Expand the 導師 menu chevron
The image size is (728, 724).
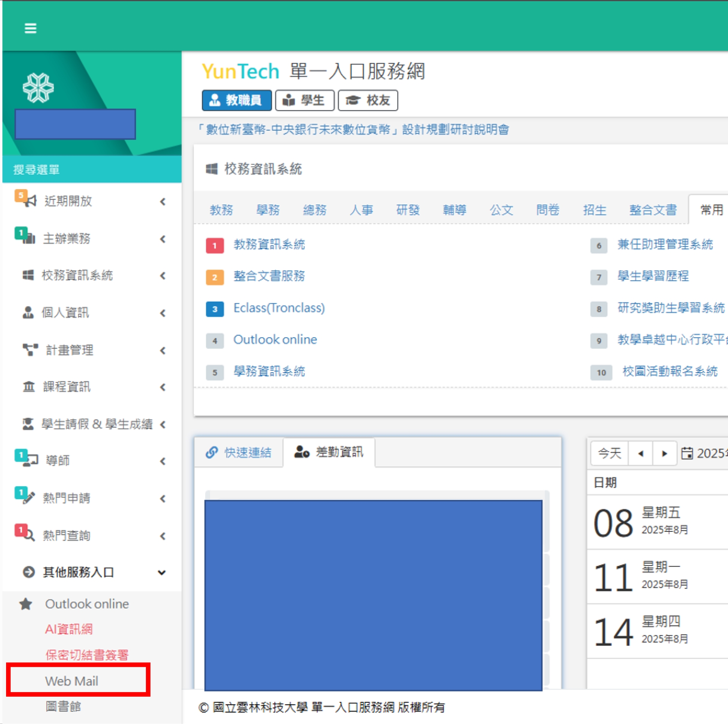[163, 461]
